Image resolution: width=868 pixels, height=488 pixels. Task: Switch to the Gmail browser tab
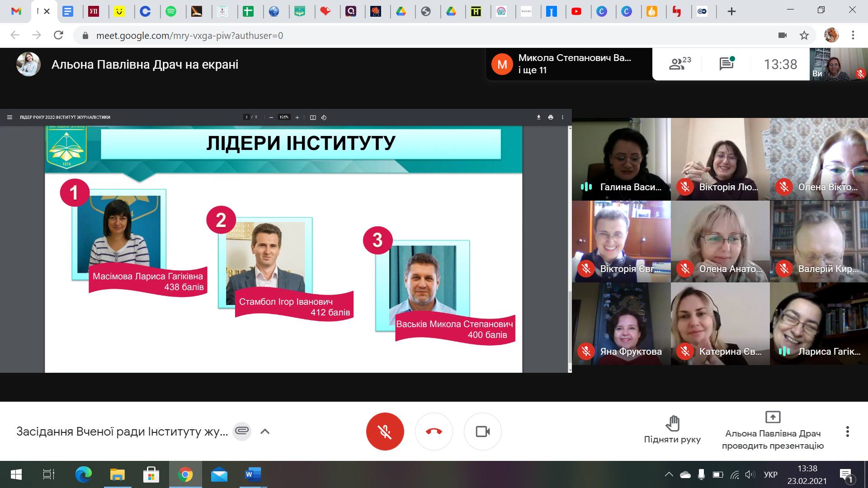tap(16, 11)
